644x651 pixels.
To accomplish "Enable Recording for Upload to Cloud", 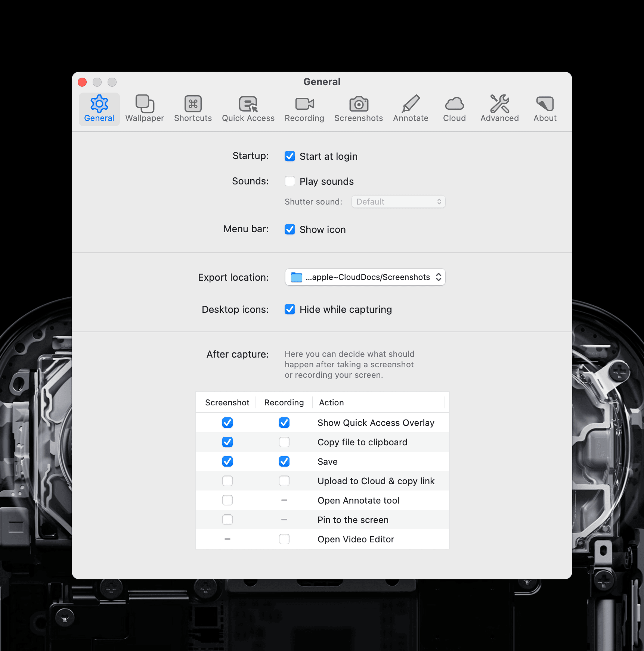I will (284, 481).
